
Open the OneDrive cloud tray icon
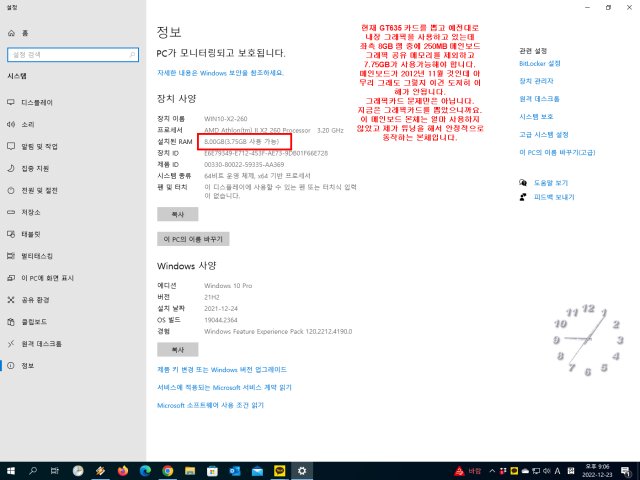(x=526, y=471)
